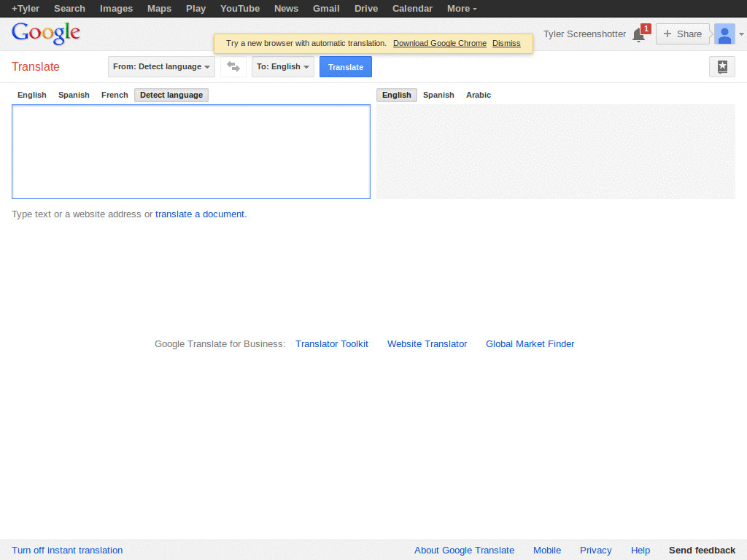Focus the source text input box
Viewport: 747px width, 560px height.
191,152
